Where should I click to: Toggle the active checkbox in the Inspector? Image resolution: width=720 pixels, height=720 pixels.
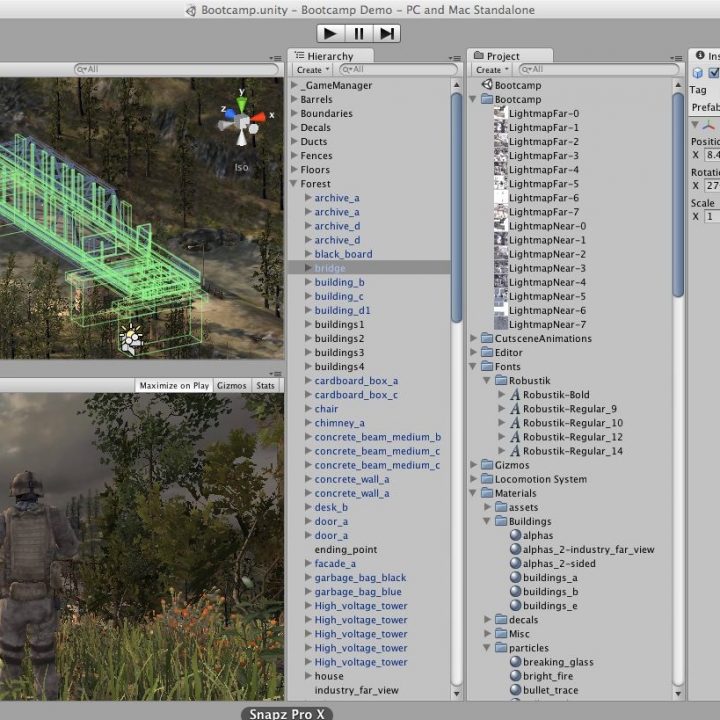pos(714,72)
